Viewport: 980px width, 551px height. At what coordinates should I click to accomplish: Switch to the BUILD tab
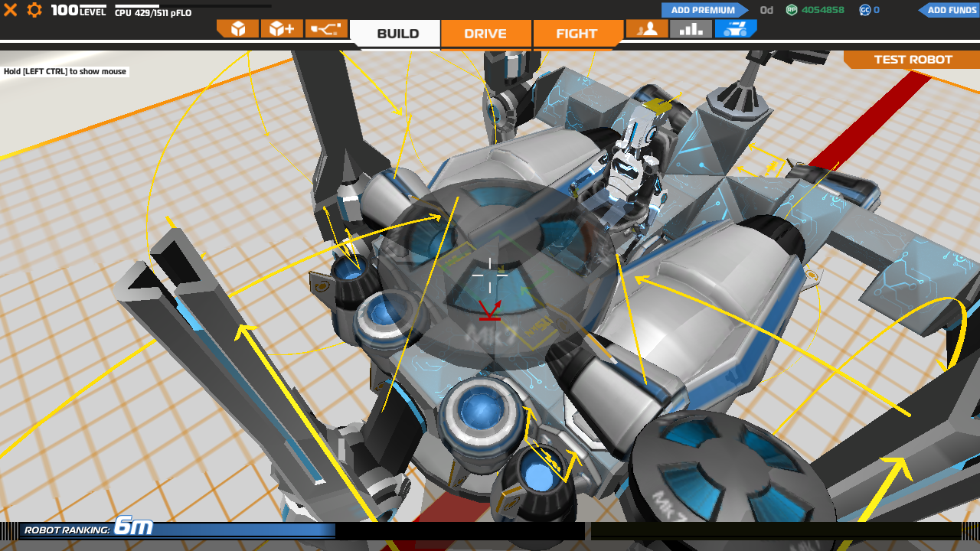coord(395,34)
